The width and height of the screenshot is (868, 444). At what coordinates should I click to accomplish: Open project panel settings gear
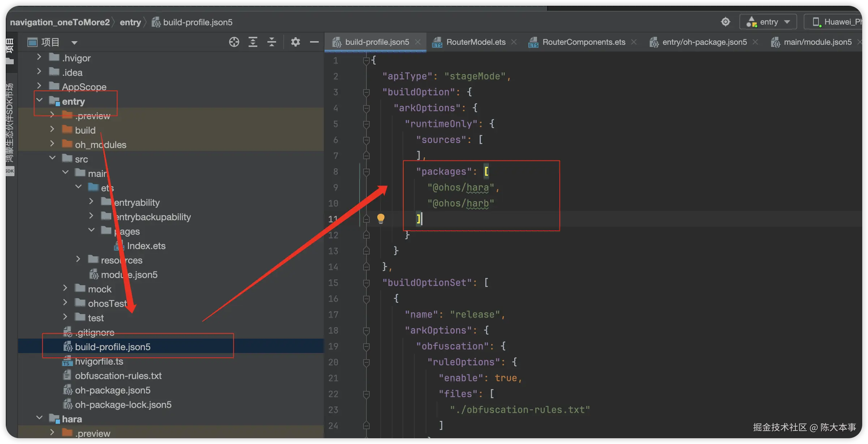pos(296,42)
